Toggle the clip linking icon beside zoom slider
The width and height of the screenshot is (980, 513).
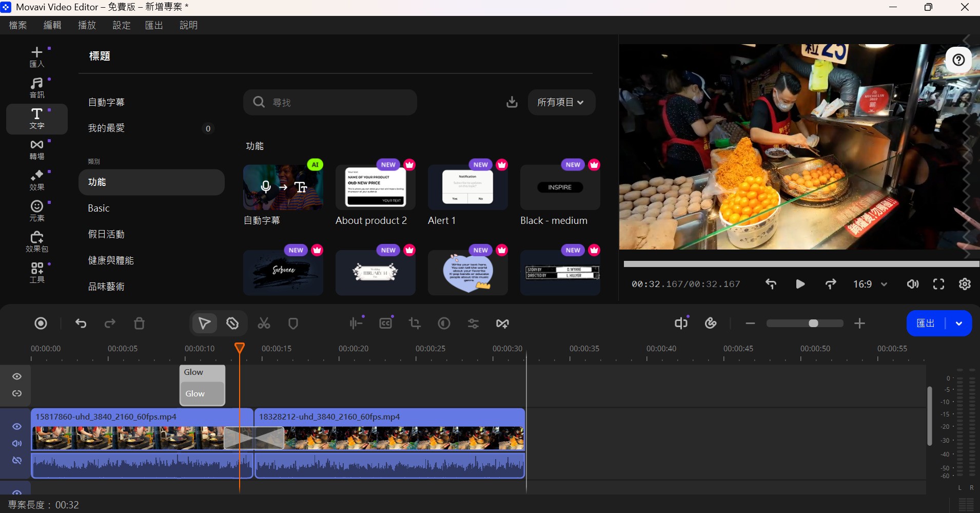tap(711, 323)
